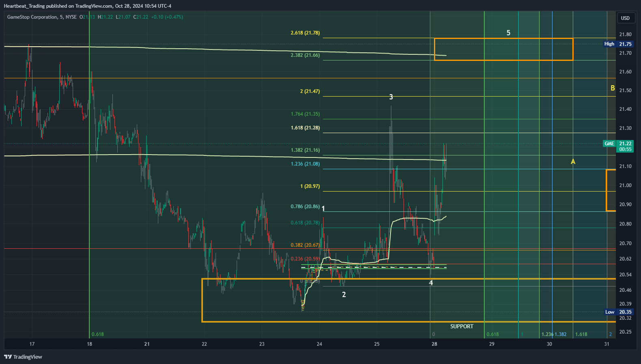
Task: Click the 20.46 price axis label
Action: [625, 290]
